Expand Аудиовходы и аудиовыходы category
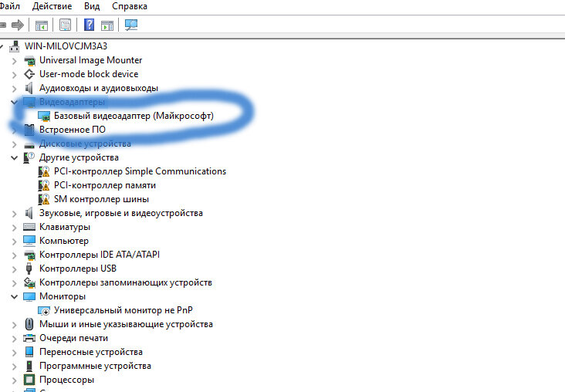The width and height of the screenshot is (565, 392). [14, 89]
